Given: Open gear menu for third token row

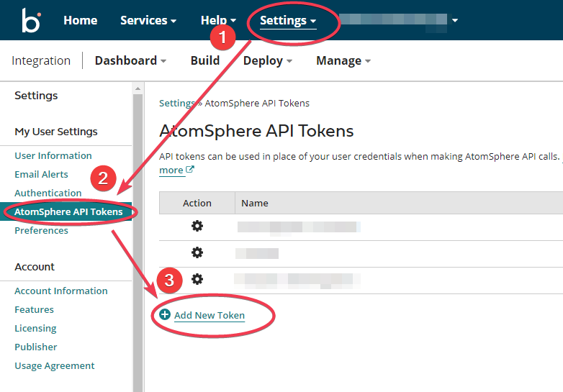Looking at the screenshot, I should (197, 280).
